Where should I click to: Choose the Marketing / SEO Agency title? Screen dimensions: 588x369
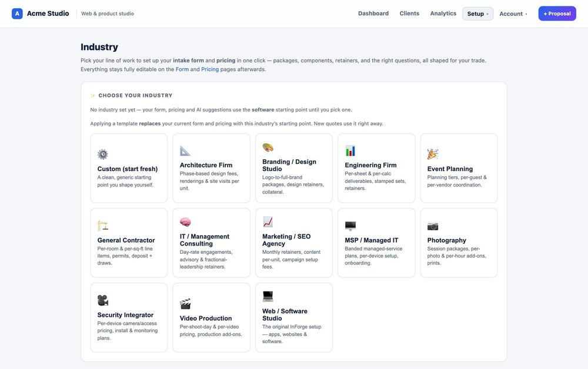click(x=286, y=240)
